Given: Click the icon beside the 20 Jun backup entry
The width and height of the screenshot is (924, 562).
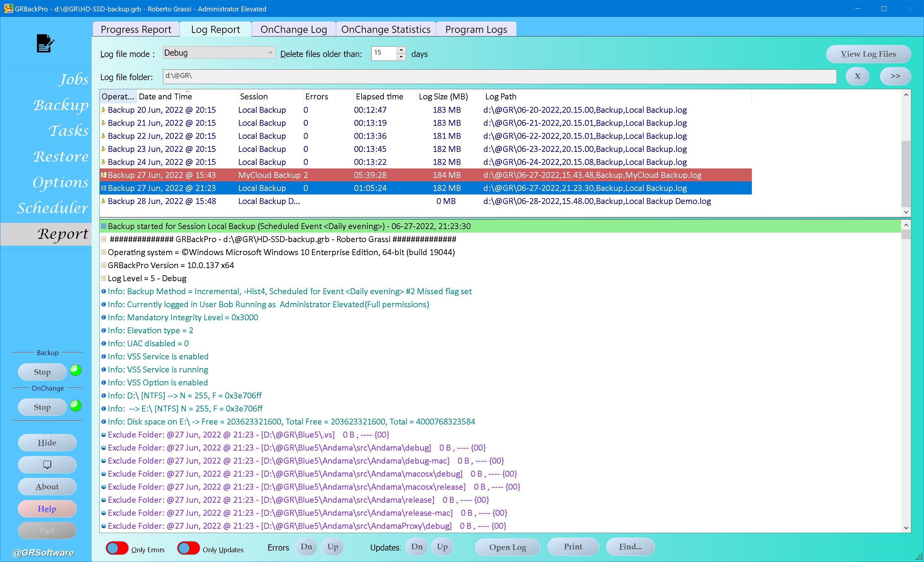Looking at the screenshot, I should pyautogui.click(x=103, y=110).
